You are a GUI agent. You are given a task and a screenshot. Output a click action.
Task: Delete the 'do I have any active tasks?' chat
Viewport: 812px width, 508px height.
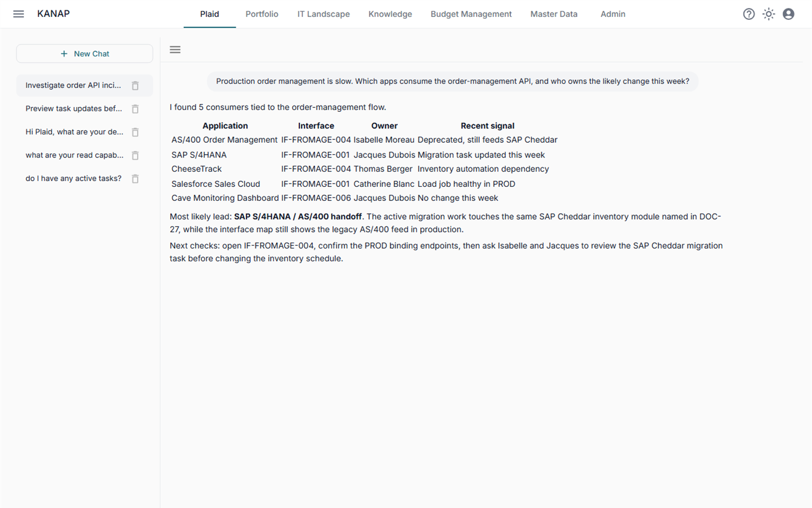[x=135, y=179]
